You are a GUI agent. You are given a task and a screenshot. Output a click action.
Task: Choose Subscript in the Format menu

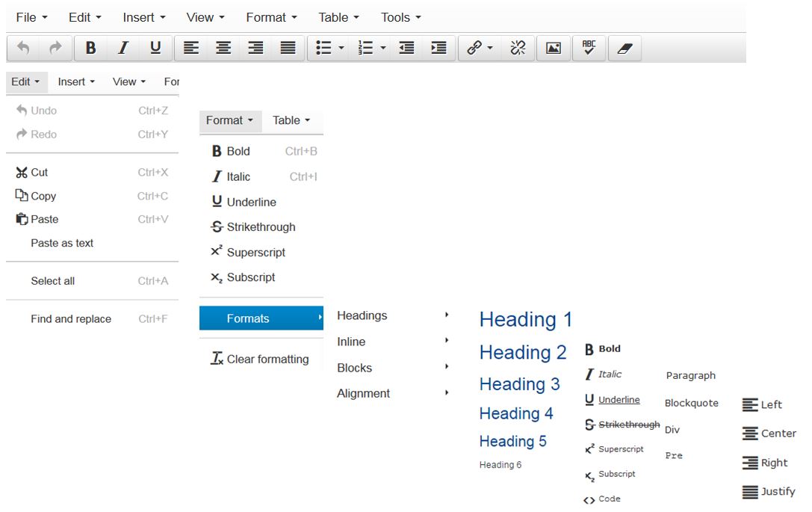[x=261, y=277]
